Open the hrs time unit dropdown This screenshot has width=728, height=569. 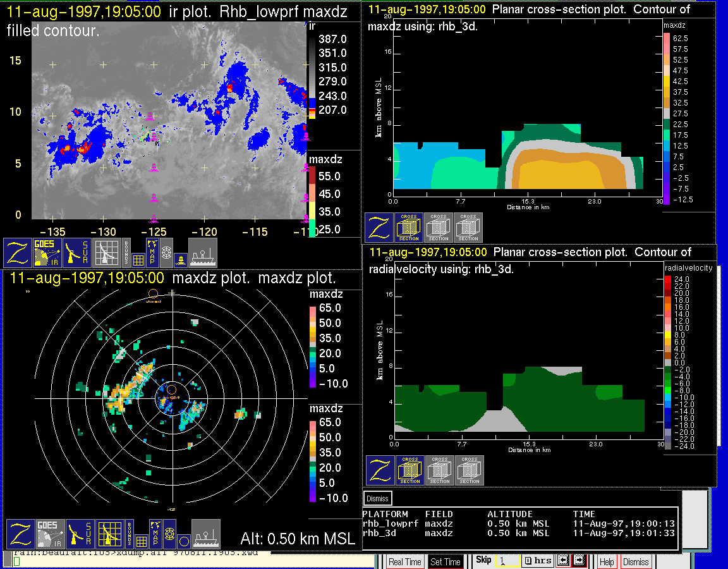(537, 561)
